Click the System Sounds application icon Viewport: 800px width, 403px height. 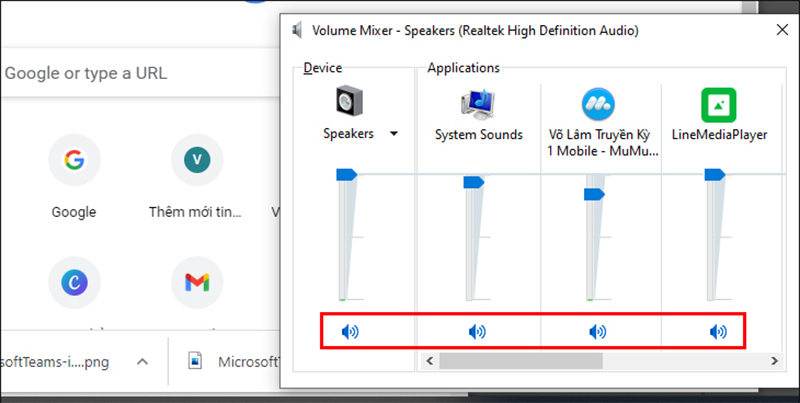[478, 103]
